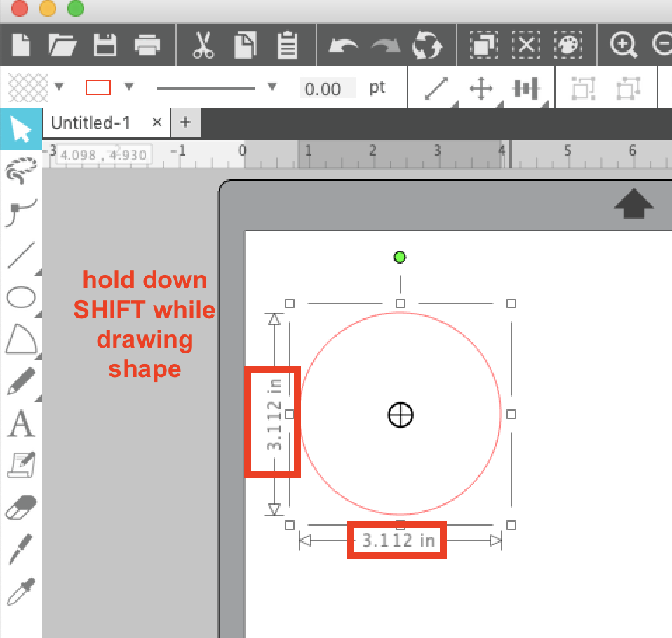Select the Pencil freehand tool

pyautogui.click(x=21, y=381)
